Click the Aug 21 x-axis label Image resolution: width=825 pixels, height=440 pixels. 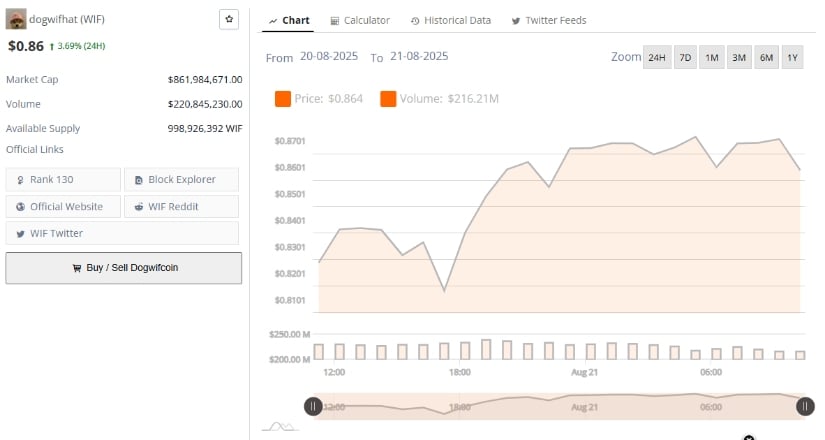pos(584,372)
